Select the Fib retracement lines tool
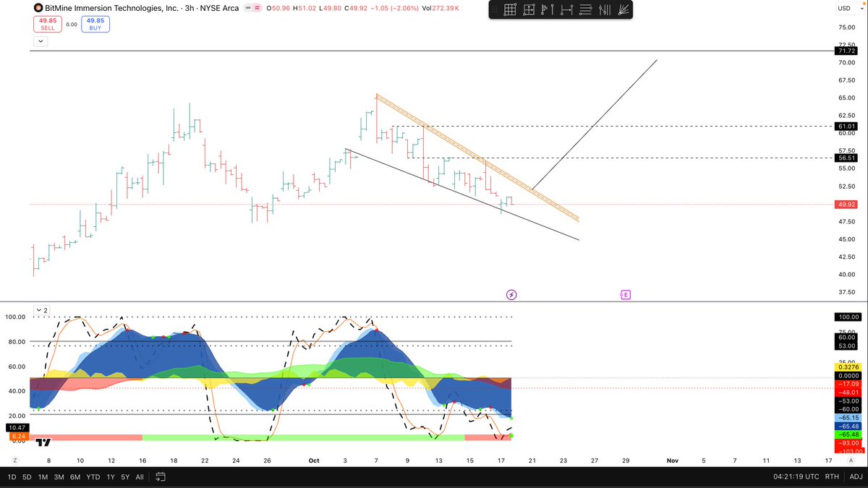 [x=587, y=10]
